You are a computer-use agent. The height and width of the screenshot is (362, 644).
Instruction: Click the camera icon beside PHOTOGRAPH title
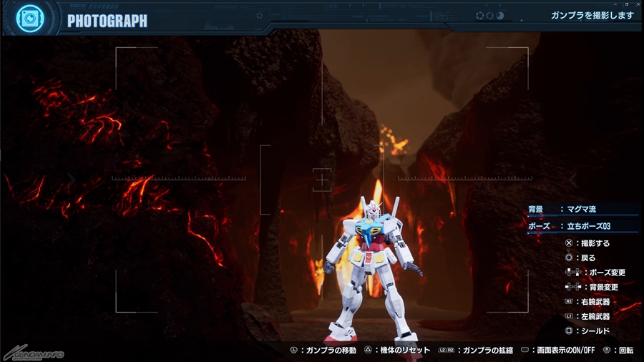30,19
